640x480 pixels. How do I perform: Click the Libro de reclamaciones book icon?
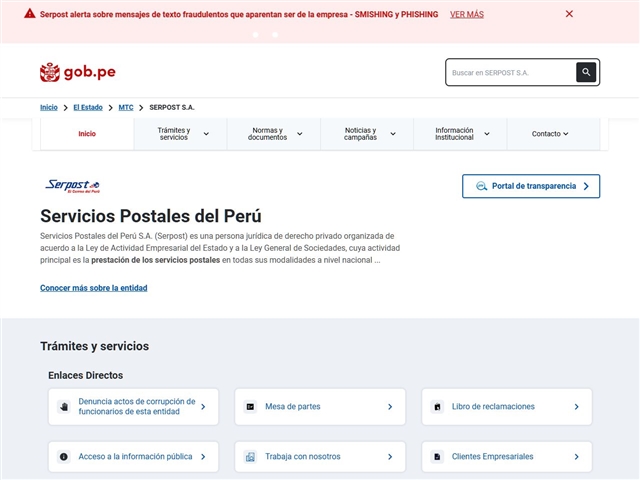point(437,407)
